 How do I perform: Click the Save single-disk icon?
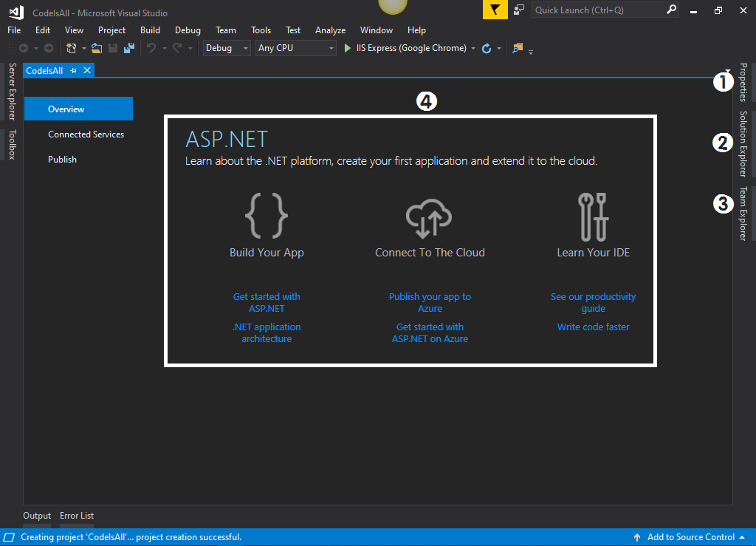(x=113, y=48)
